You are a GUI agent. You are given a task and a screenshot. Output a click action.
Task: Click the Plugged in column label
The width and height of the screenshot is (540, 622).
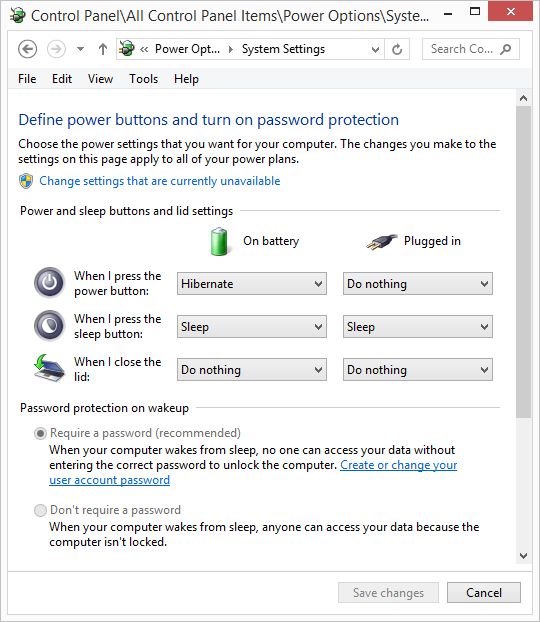tap(432, 241)
